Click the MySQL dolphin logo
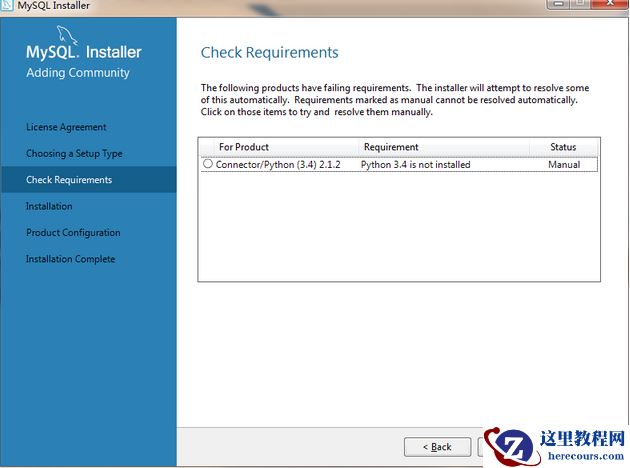The height and width of the screenshot is (468, 630). click(67, 35)
